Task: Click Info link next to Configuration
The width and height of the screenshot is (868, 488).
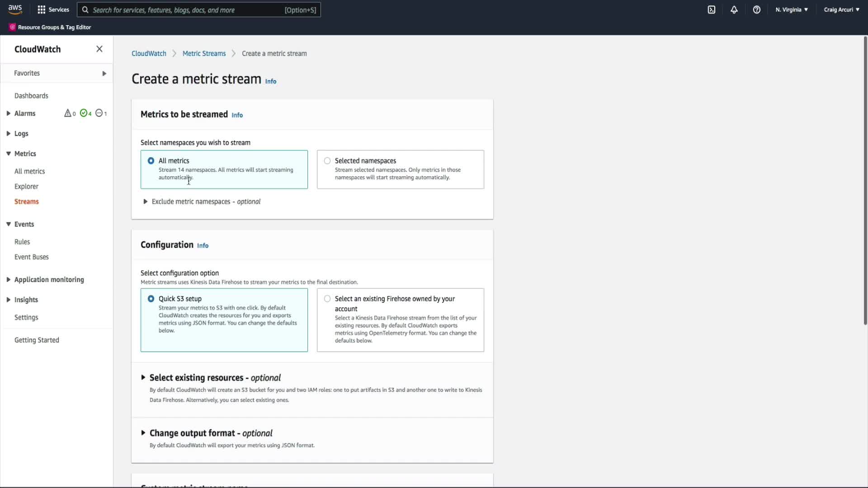Action: pos(203,245)
